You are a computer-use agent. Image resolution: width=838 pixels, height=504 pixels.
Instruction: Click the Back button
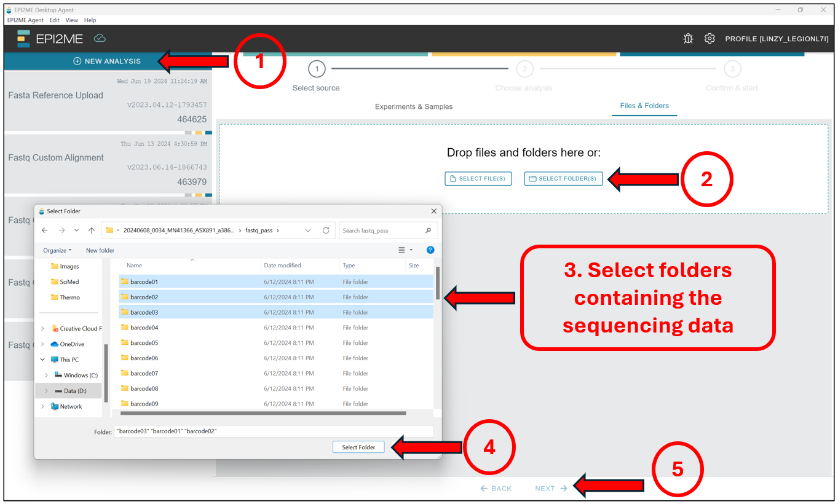pyautogui.click(x=496, y=488)
